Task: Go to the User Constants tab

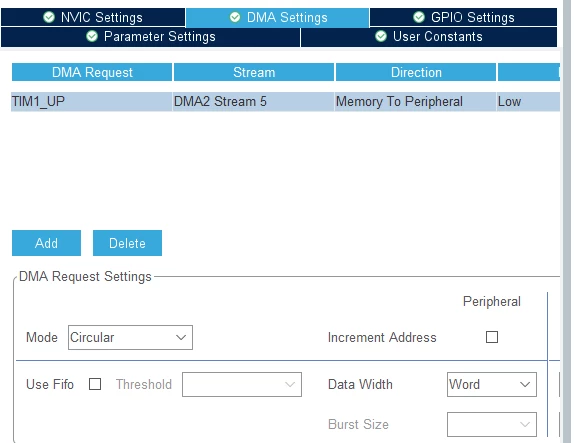Action: point(429,37)
